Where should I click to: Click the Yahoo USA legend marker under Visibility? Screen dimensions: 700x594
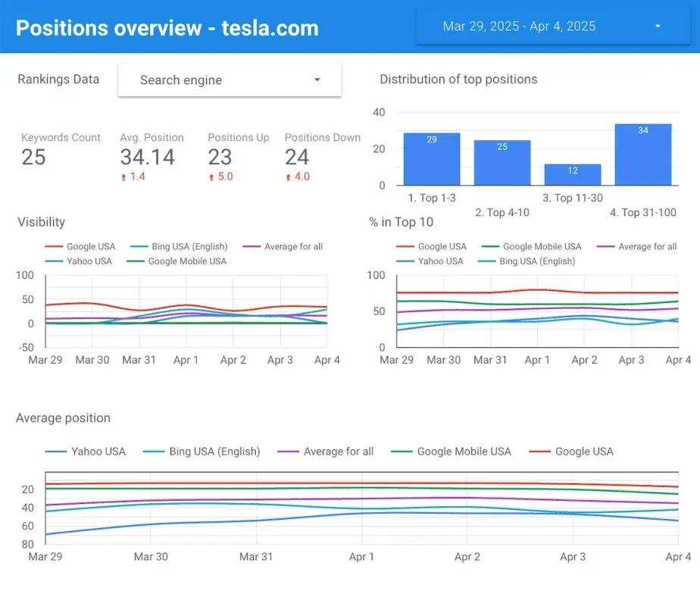point(53,261)
